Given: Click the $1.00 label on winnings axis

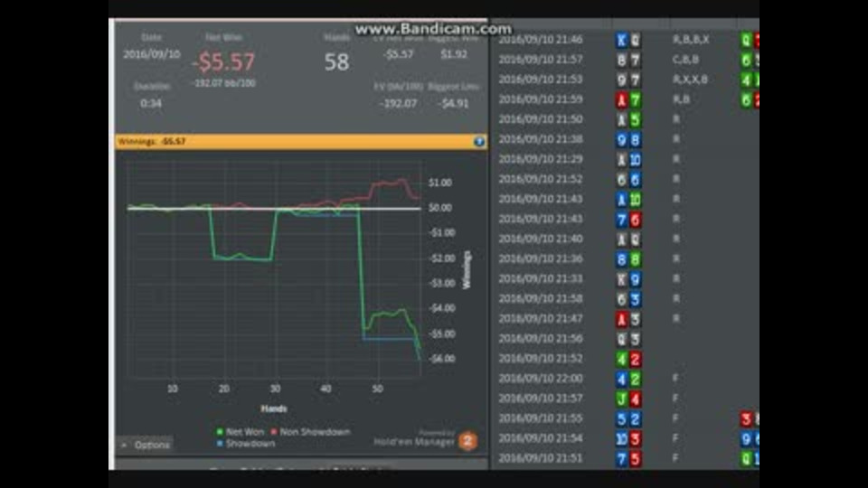Looking at the screenshot, I should 440,183.
